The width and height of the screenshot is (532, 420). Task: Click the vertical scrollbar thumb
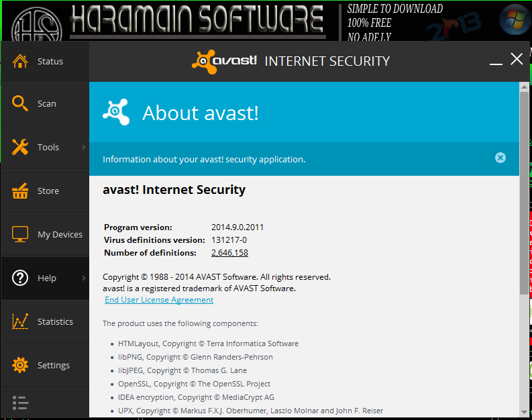click(524, 193)
